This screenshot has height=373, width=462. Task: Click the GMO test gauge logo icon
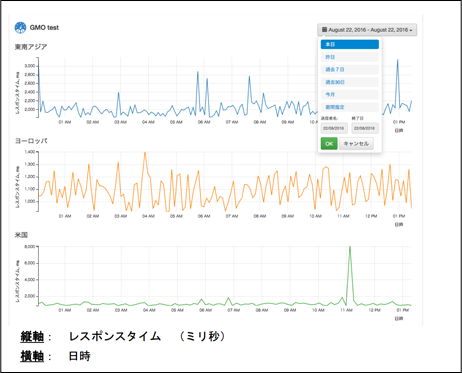pos(20,28)
